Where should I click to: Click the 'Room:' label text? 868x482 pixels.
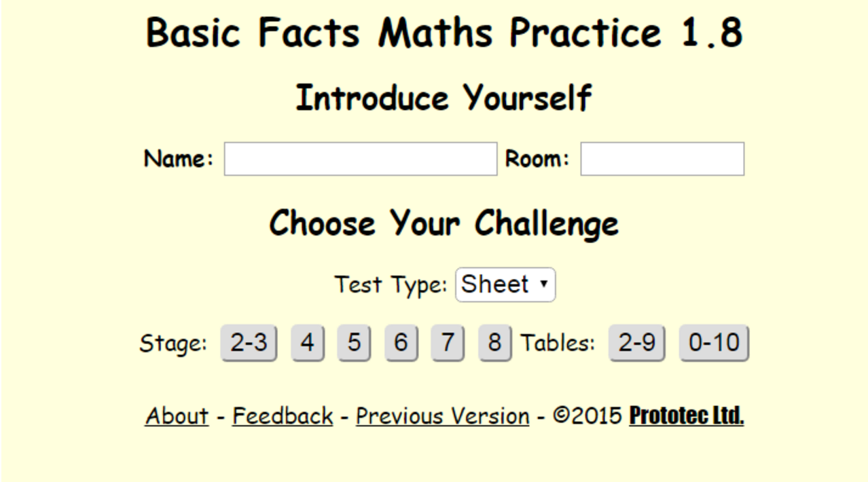pyautogui.click(x=537, y=159)
